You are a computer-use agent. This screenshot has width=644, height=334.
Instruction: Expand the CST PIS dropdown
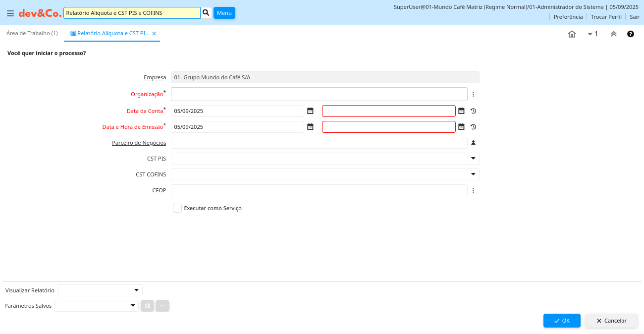(473, 159)
